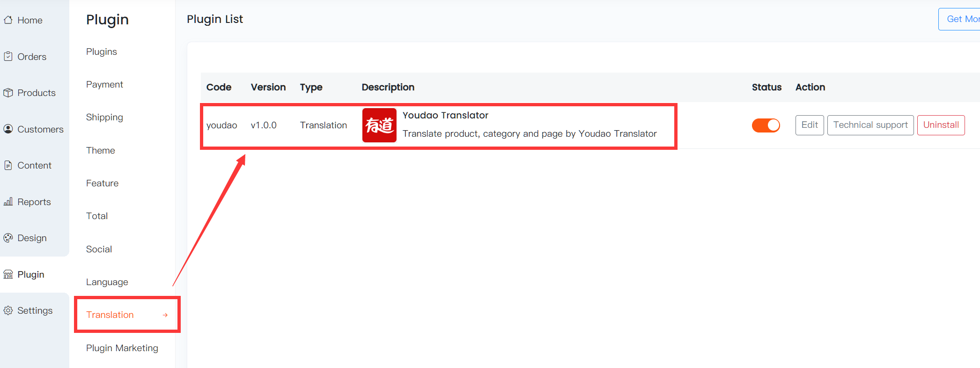Click the Code column header
The image size is (980, 368).
(219, 87)
